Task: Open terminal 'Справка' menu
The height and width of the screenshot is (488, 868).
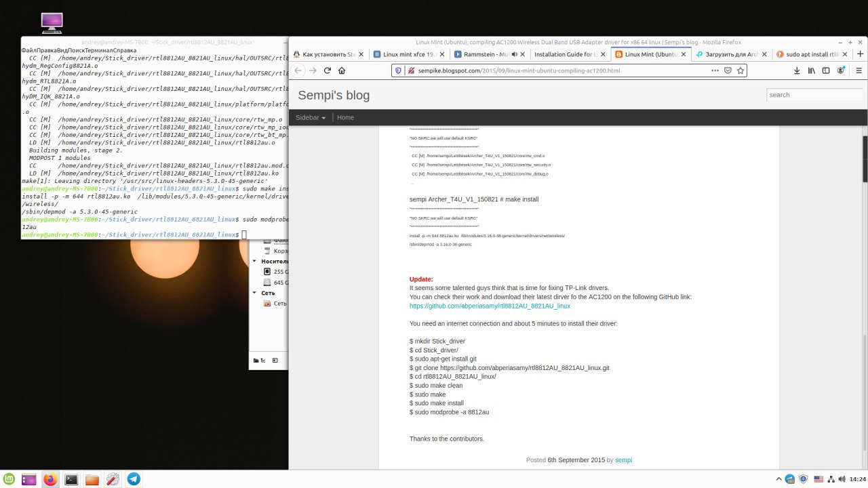Action: tap(125, 50)
